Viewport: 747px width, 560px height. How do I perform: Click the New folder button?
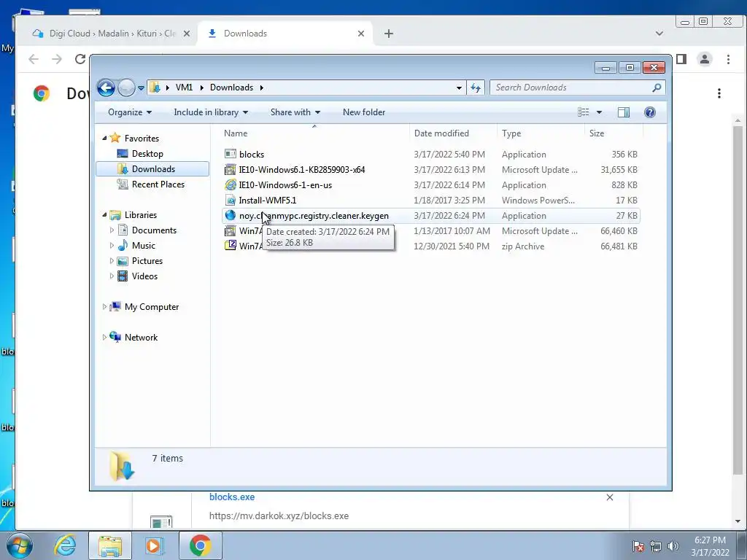pos(364,112)
